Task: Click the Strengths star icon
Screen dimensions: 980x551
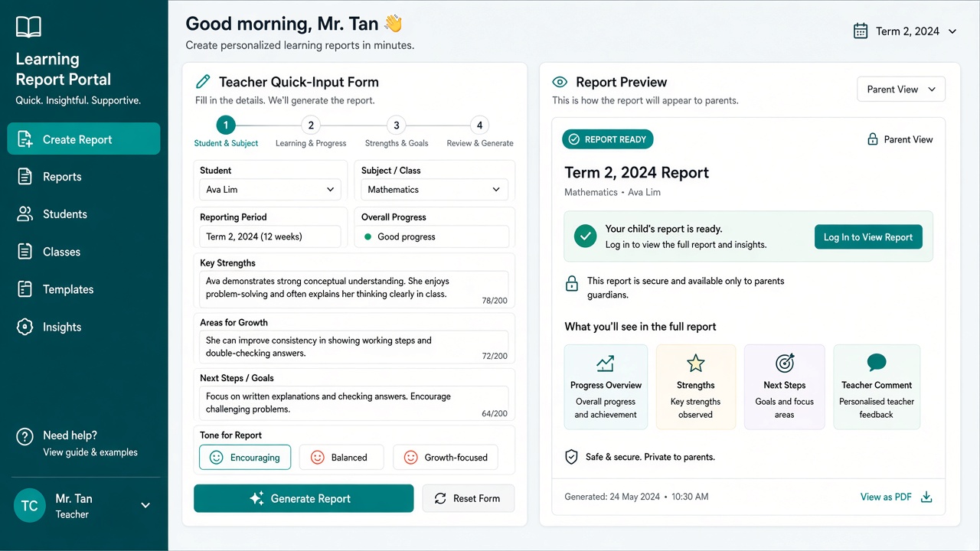Action: point(695,363)
